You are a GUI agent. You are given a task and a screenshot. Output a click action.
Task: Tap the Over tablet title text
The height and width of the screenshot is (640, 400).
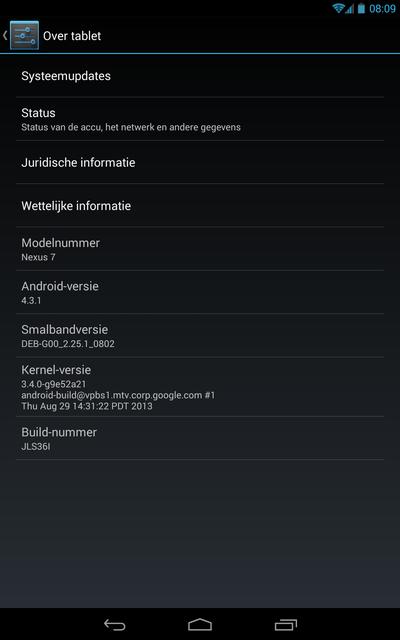pos(72,36)
